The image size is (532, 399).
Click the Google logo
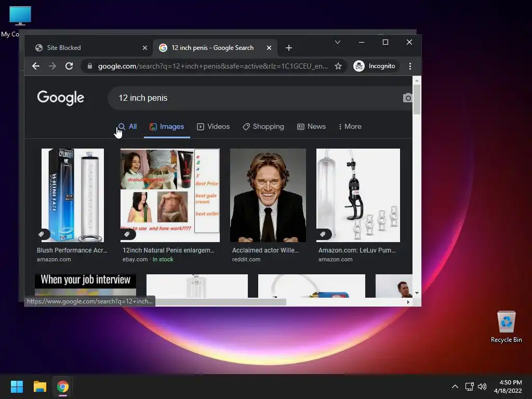point(61,98)
